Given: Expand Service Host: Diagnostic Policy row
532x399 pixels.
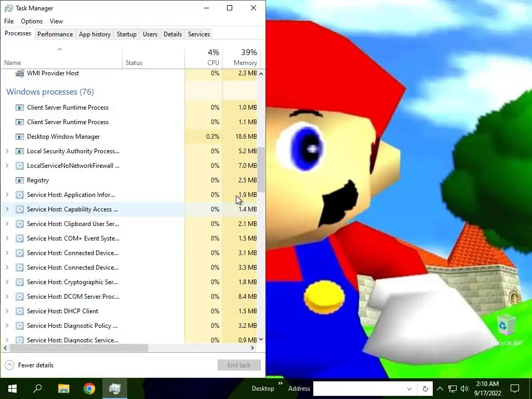Looking at the screenshot, I should [7, 326].
